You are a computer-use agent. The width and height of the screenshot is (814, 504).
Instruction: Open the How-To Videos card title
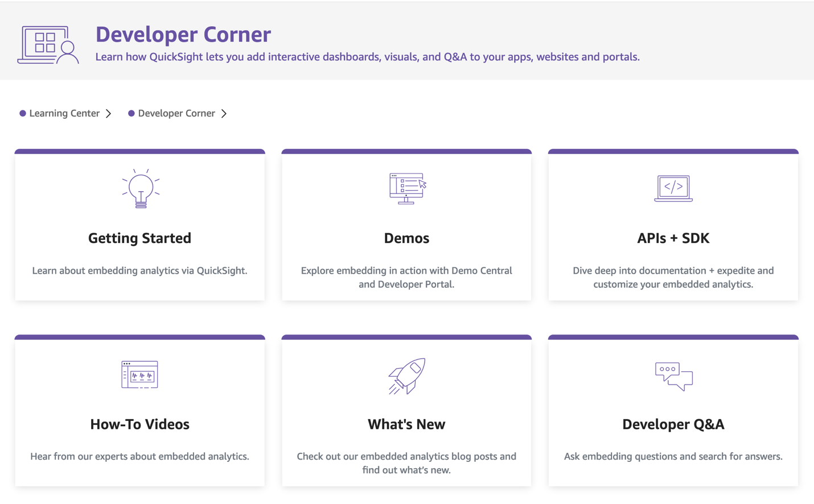click(x=139, y=424)
